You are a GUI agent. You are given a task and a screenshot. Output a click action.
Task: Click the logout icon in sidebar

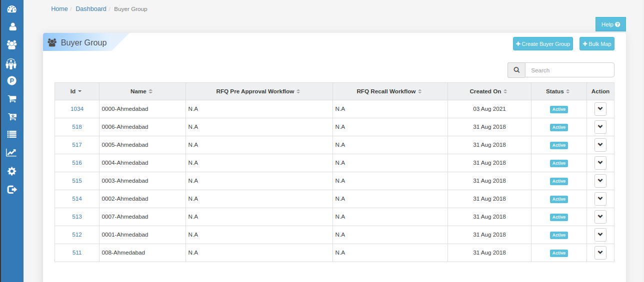point(12,189)
